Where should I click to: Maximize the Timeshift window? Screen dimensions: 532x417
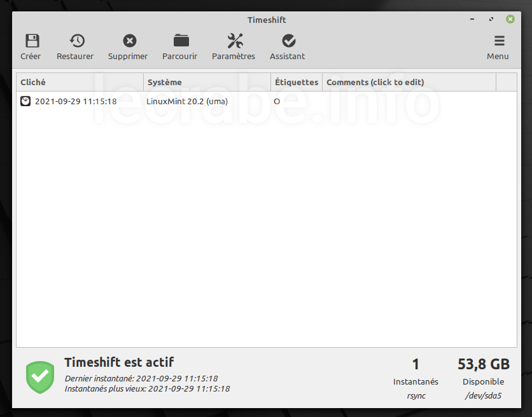491,19
